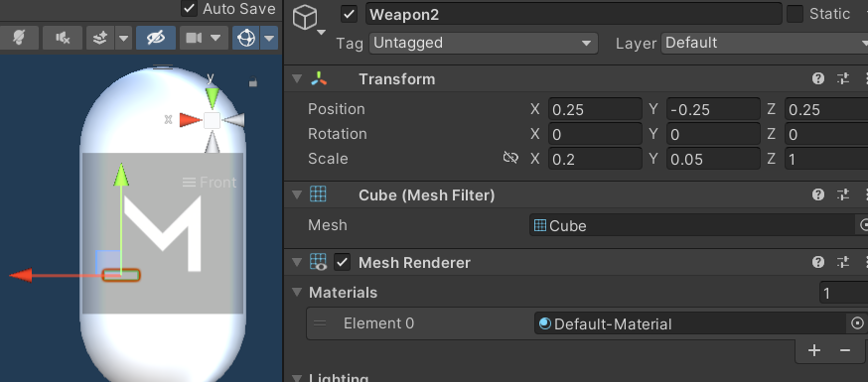Viewport: 868px width, 382px height.
Task: Collapse the Materials foldout
Action: (297, 292)
